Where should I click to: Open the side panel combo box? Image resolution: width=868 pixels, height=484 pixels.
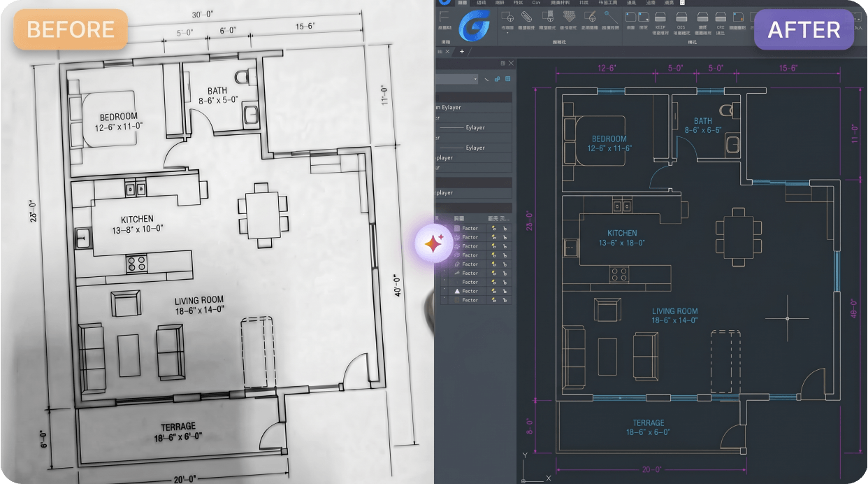tap(457, 79)
